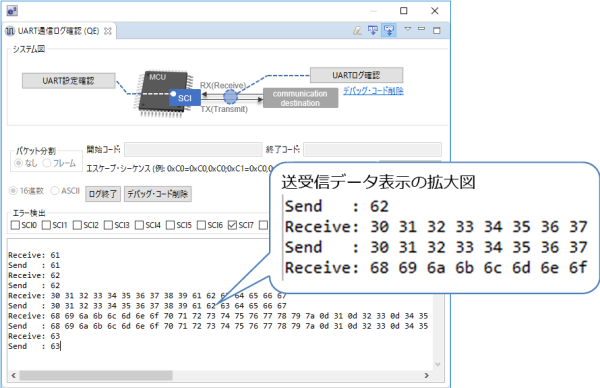Screen dimensions: 600x388
Task: Click the clear log eraser icon
Action: pyautogui.click(x=357, y=30)
